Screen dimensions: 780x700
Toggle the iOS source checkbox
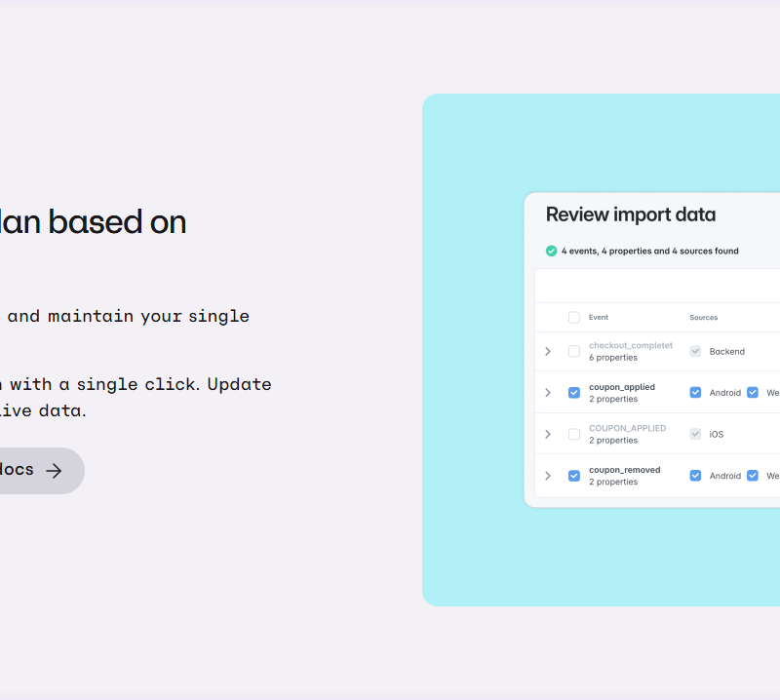tap(695, 434)
